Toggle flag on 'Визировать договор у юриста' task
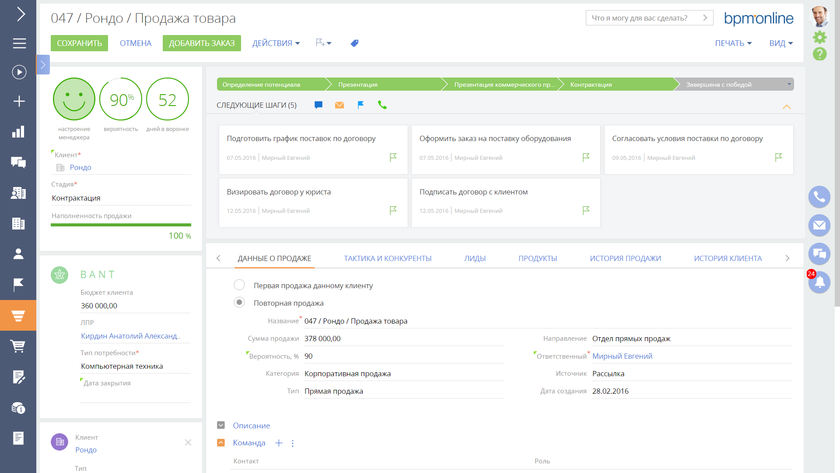This screenshot has width=840, height=473. point(393,211)
